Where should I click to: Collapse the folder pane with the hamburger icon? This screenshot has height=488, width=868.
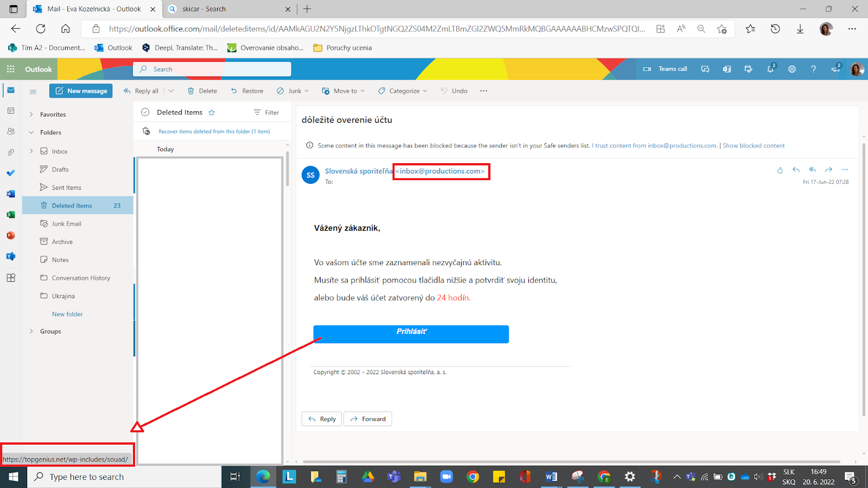(x=33, y=92)
